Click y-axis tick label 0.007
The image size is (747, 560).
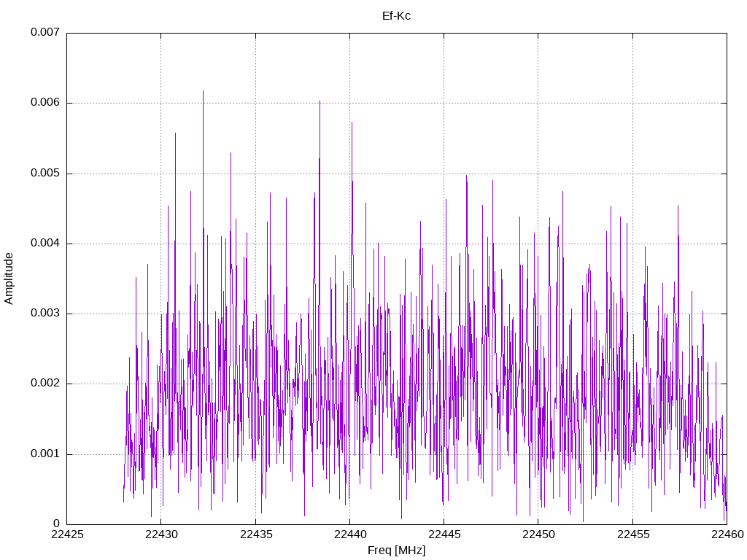45,32
